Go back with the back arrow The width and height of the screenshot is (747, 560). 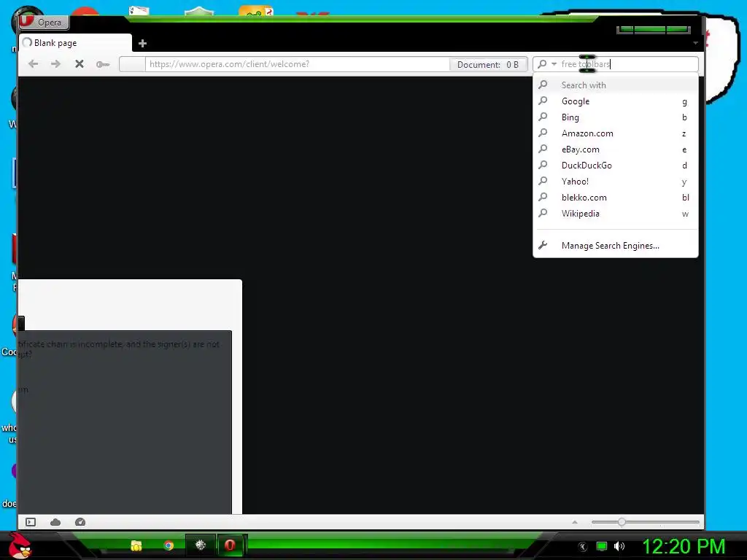tap(33, 64)
